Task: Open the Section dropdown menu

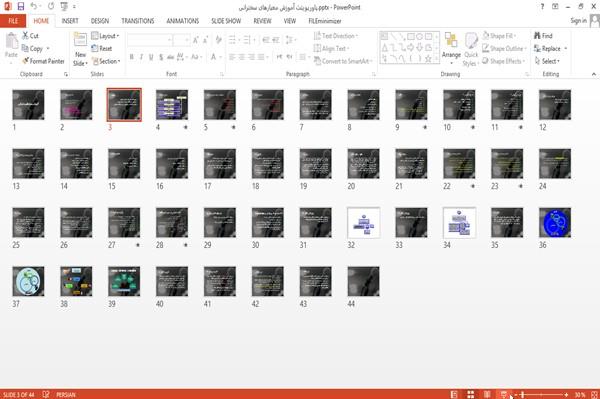Action: [106, 61]
